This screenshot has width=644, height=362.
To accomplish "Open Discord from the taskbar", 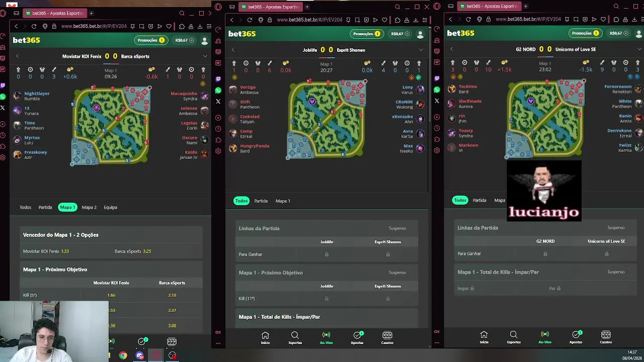I will 140,355.
